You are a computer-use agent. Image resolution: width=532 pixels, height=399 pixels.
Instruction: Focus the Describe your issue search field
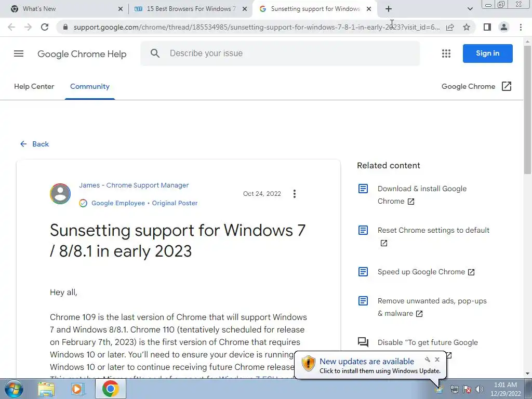click(x=280, y=54)
